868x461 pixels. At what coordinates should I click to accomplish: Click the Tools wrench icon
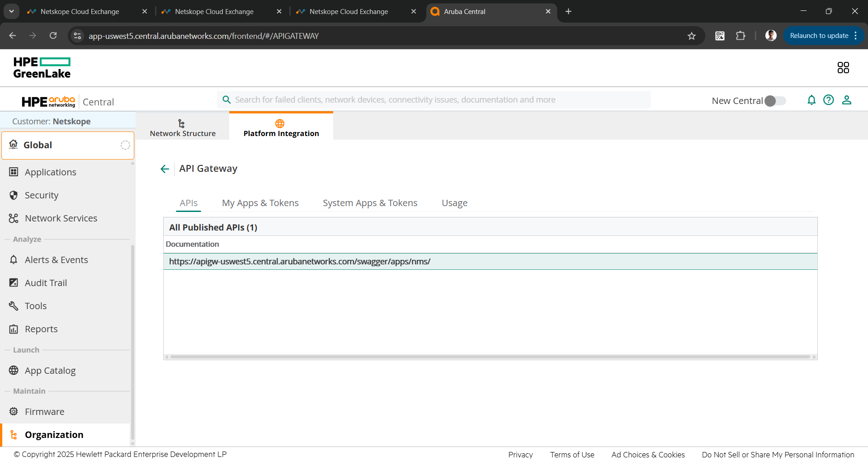click(14, 306)
